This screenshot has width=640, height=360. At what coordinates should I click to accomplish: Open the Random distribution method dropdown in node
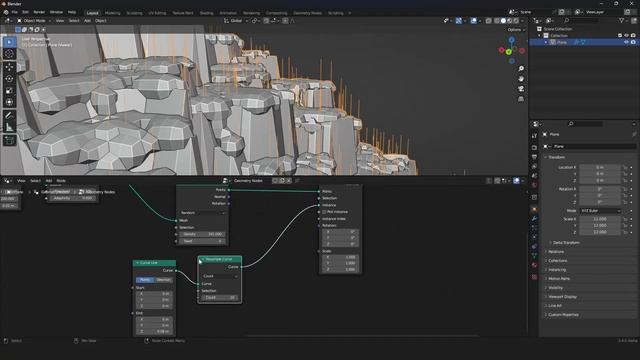(203, 213)
